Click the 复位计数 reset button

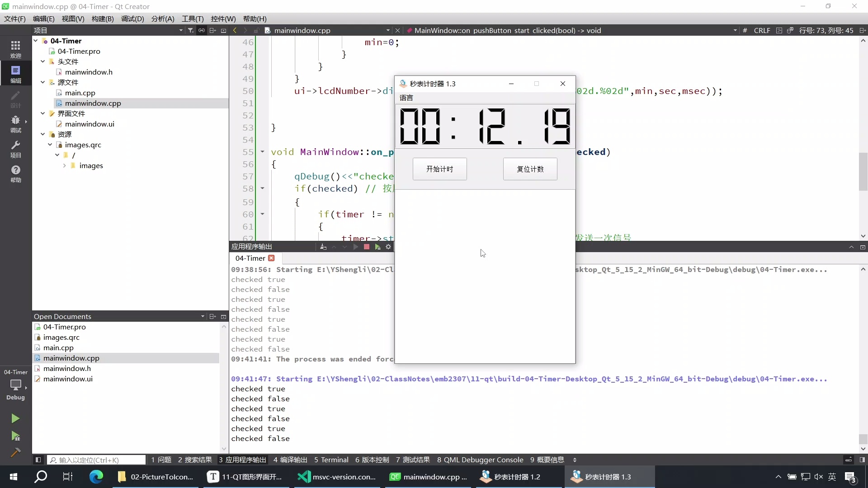(530, 169)
